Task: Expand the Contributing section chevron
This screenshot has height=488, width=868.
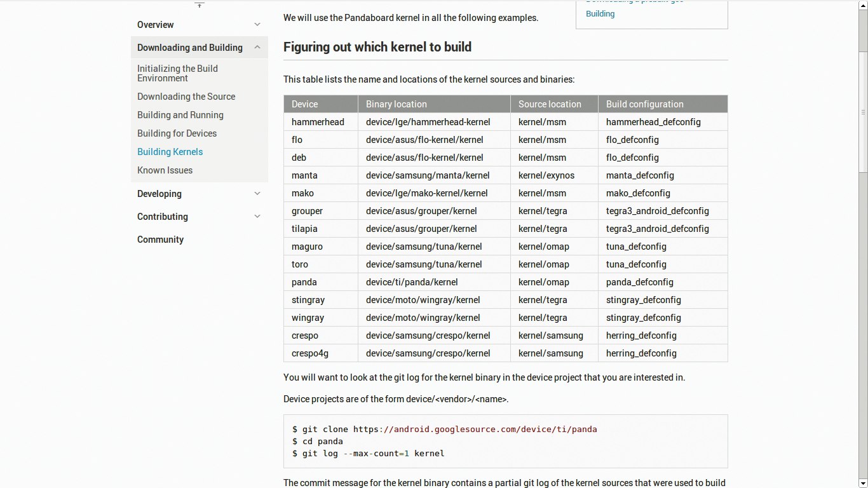Action: (x=257, y=217)
